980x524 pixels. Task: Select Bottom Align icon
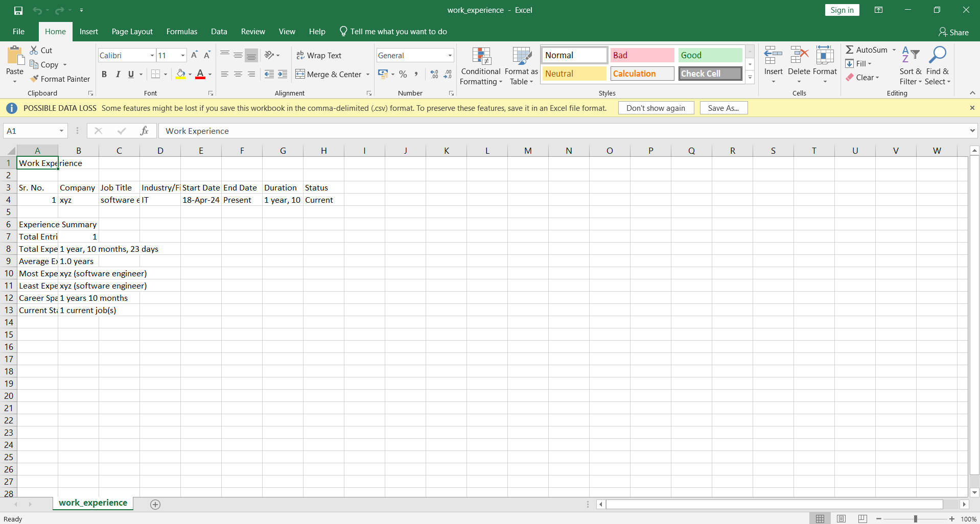pyautogui.click(x=251, y=55)
